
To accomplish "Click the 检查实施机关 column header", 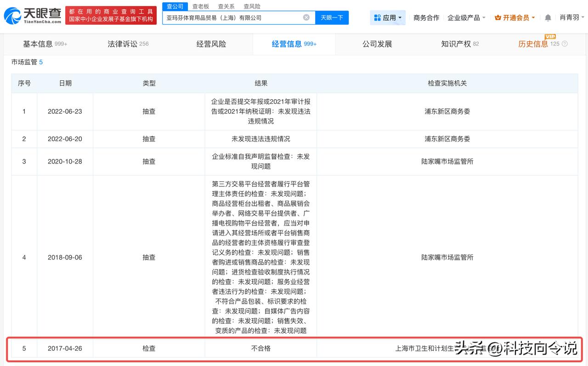I will pos(447,83).
